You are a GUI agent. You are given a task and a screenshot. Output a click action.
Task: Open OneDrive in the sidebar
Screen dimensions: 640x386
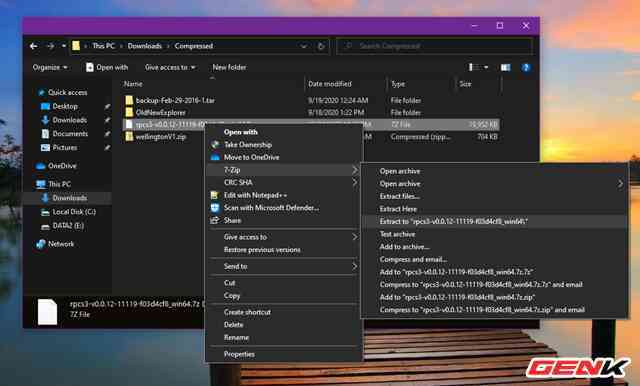62,166
